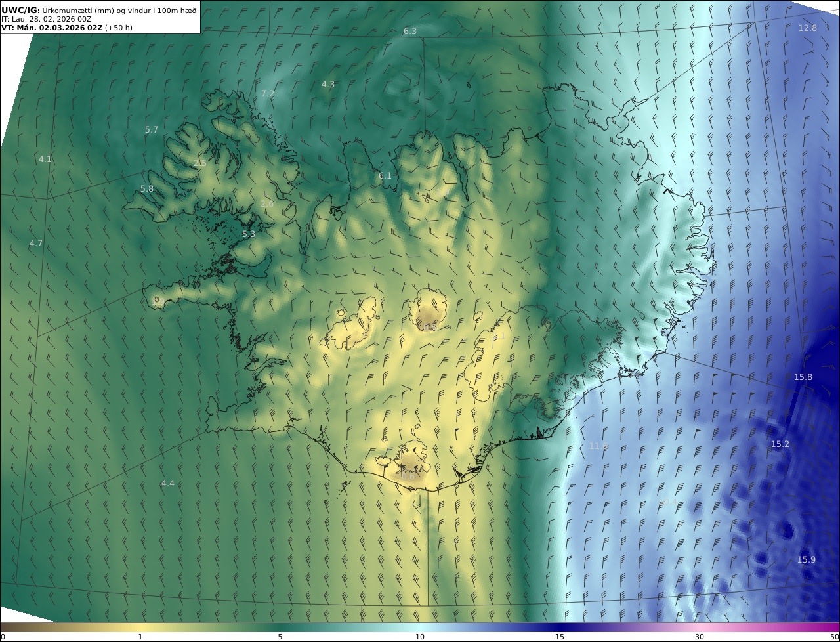
Task: Click the 4.1 value on the map
Action: pos(45,159)
